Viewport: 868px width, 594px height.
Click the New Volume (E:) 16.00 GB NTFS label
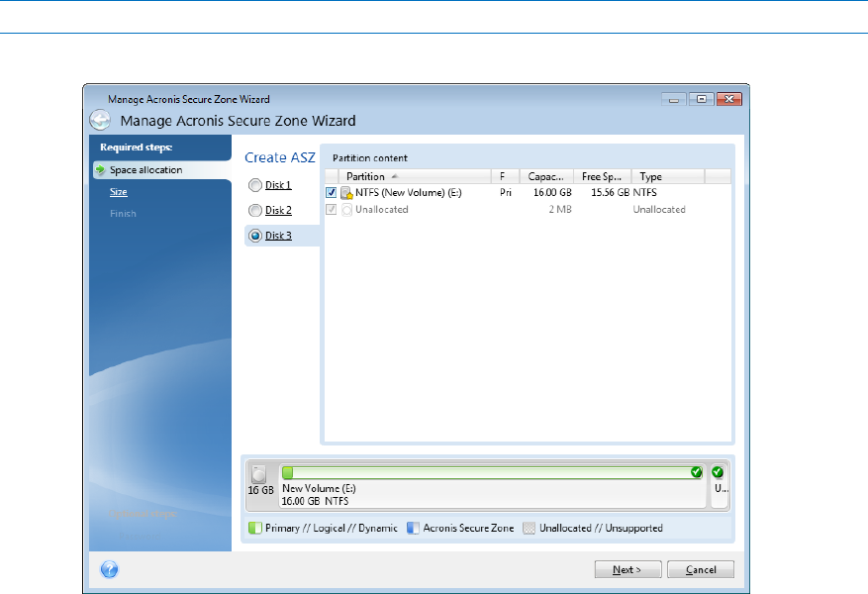(x=319, y=494)
